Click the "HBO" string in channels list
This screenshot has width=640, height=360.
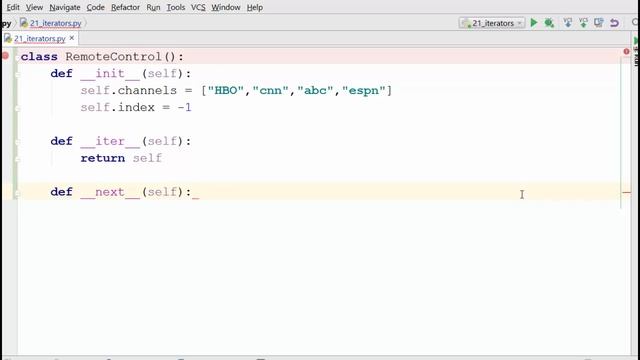click(226, 90)
